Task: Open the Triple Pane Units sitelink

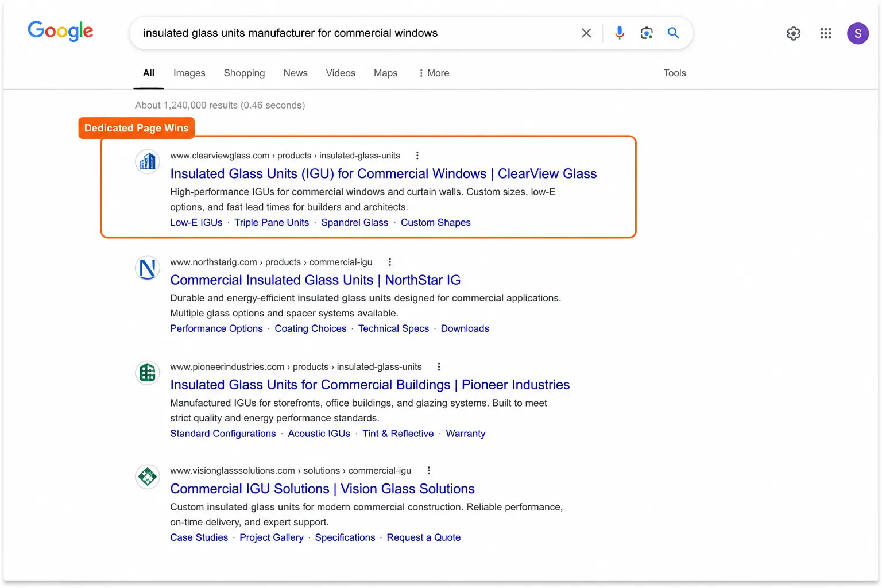Action: tap(272, 222)
